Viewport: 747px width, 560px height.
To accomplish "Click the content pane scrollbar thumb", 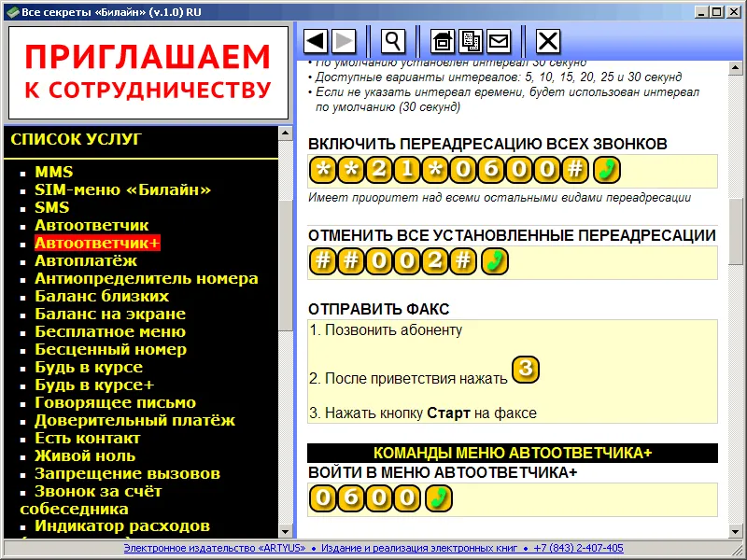I will [736, 231].
